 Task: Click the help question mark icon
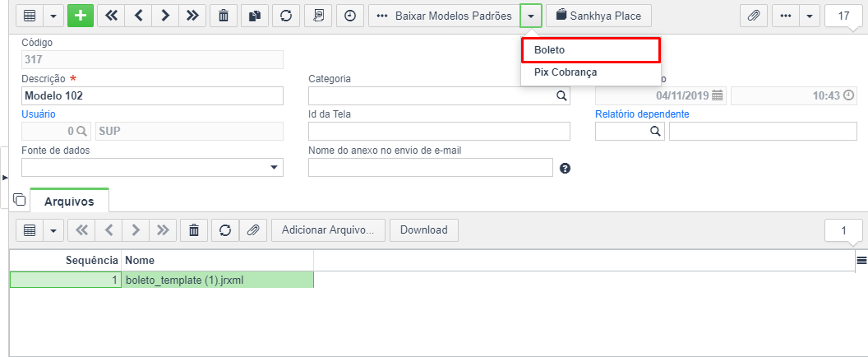click(566, 168)
